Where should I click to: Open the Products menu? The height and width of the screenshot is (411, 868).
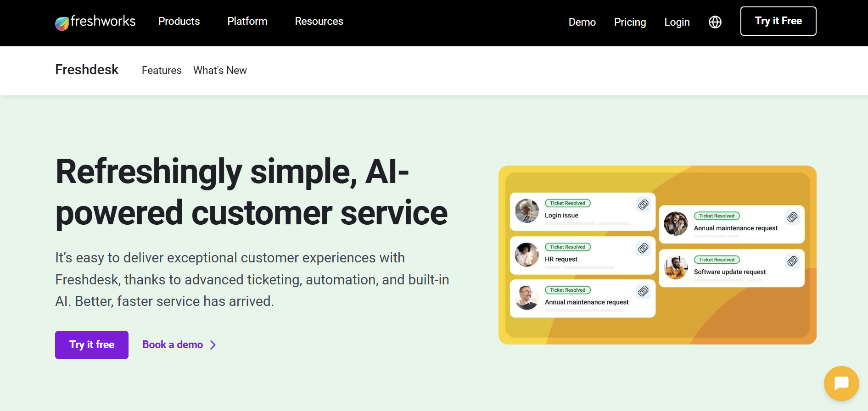coord(179,22)
